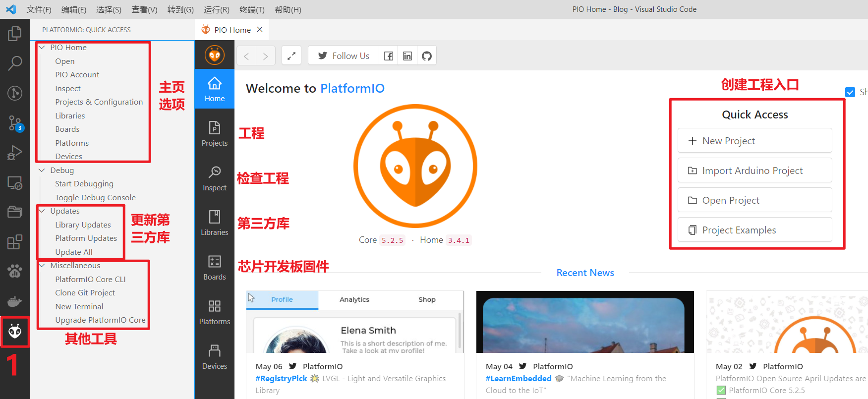Collapse the Updates tree section

tap(42, 211)
